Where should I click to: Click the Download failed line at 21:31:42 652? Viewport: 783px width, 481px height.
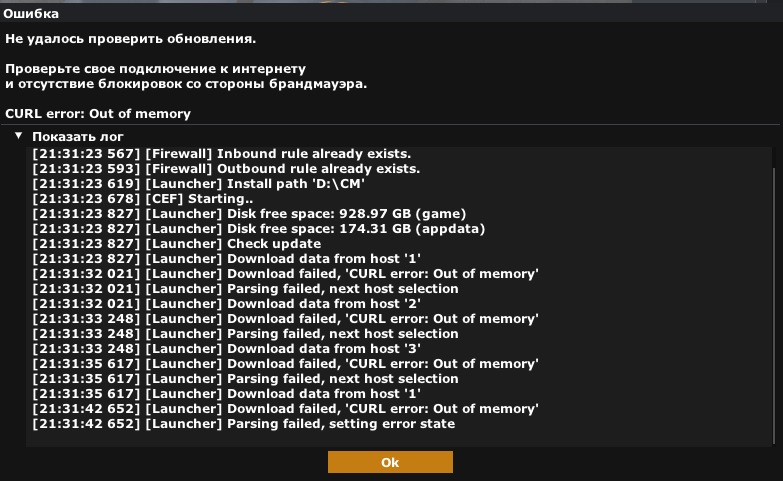(x=285, y=409)
